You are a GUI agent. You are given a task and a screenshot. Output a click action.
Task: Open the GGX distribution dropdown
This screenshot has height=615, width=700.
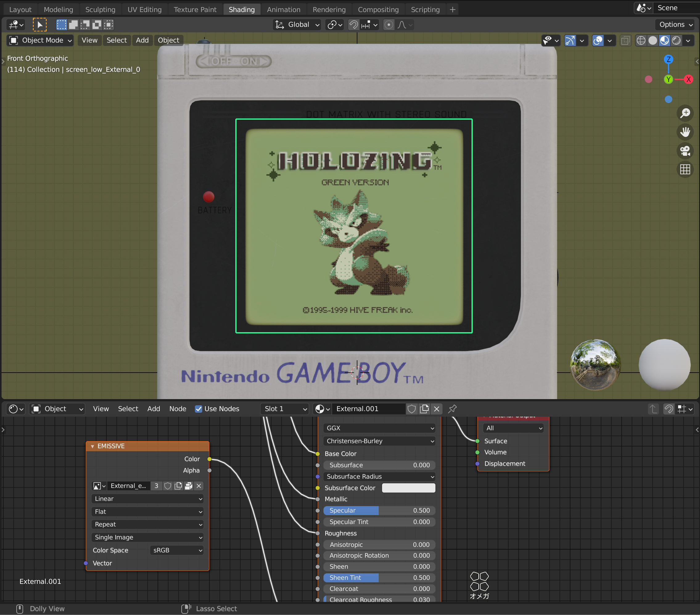click(x=380, y=428)
